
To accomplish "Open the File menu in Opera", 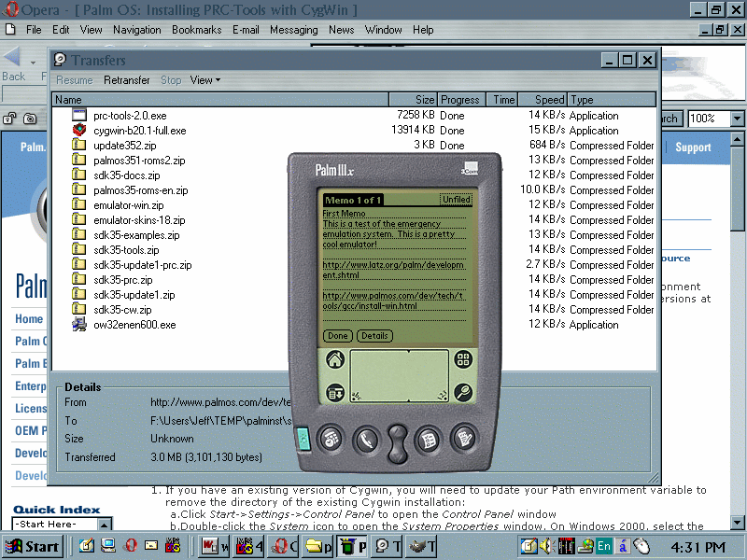I will coord(34,30).
